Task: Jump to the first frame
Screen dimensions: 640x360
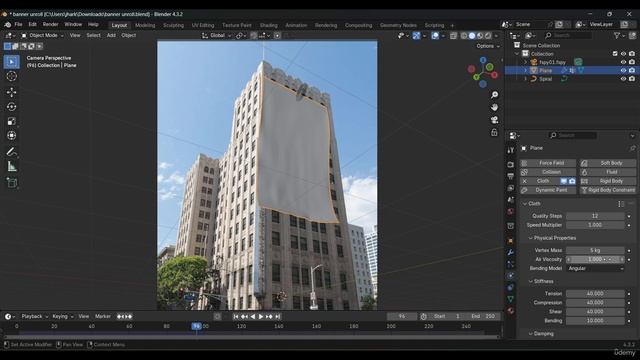Action: (x=236, y=316)
